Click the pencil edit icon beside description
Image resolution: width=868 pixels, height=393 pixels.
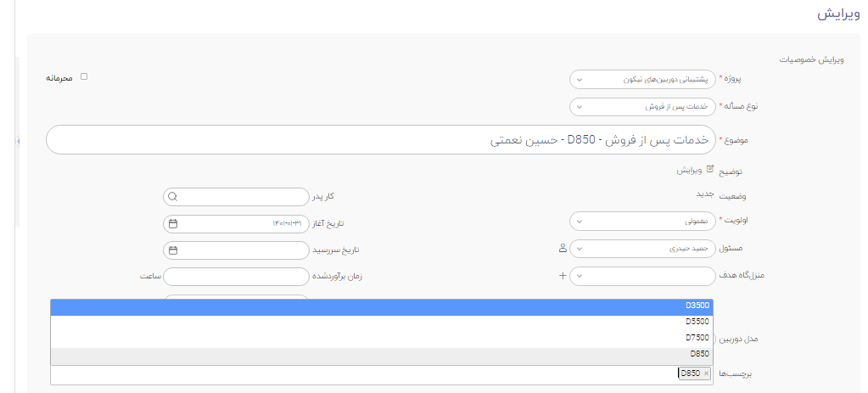coord(710,170)
